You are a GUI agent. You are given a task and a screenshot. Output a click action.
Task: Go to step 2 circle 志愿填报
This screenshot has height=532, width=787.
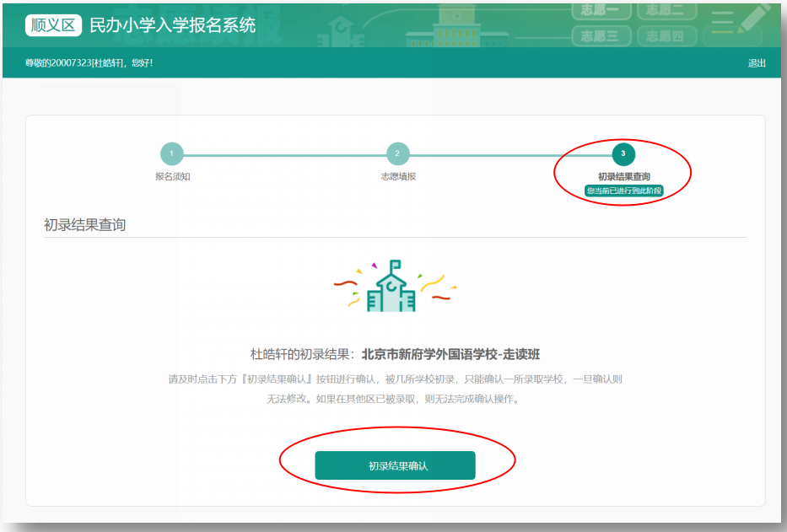click(397, 153)
